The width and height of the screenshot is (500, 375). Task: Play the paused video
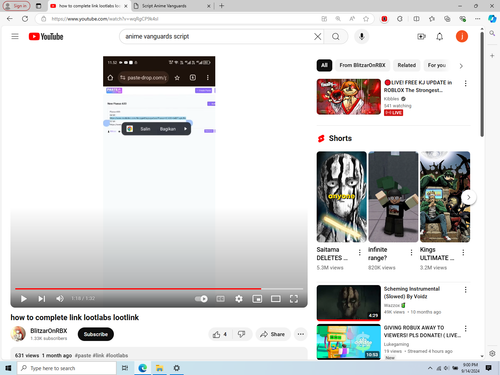(23, 299)
